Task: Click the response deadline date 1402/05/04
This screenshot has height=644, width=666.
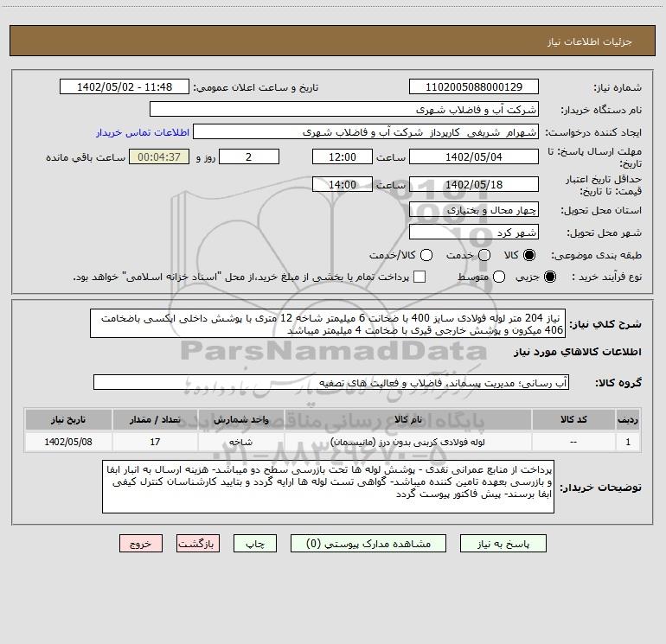Action: click(474, 156)
